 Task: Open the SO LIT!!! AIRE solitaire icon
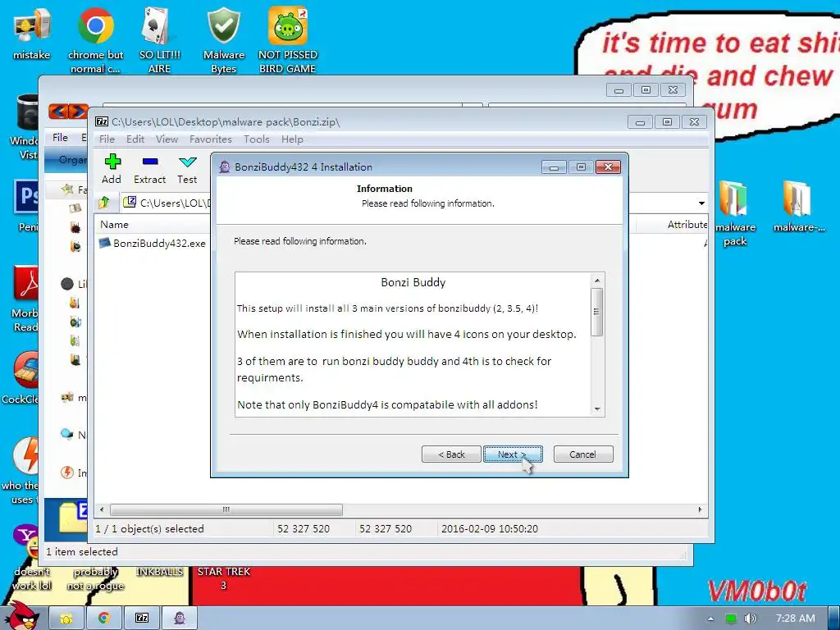pos(159,40)
